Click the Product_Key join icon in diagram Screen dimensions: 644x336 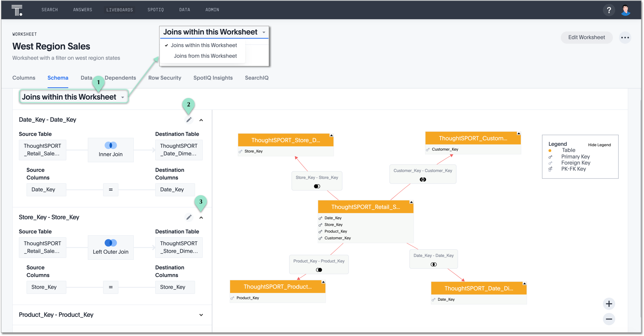319,270
